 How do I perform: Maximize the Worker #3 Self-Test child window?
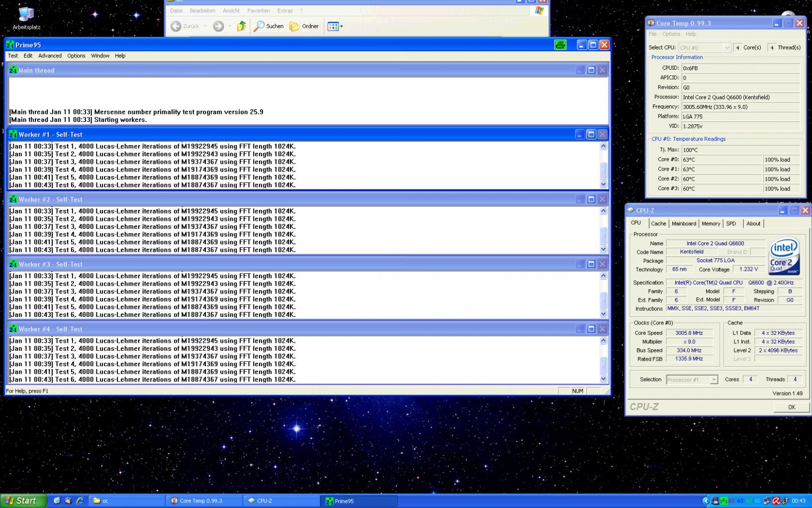point(591,264)
